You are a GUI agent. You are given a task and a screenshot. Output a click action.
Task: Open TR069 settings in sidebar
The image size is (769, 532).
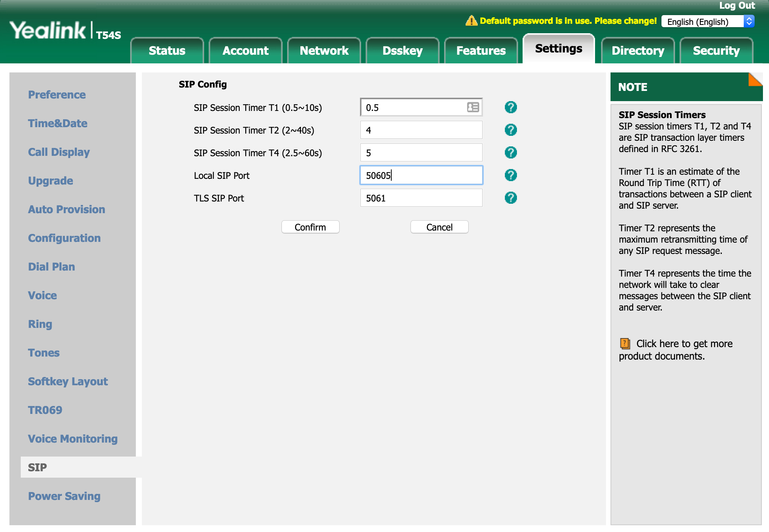[45, 410]
